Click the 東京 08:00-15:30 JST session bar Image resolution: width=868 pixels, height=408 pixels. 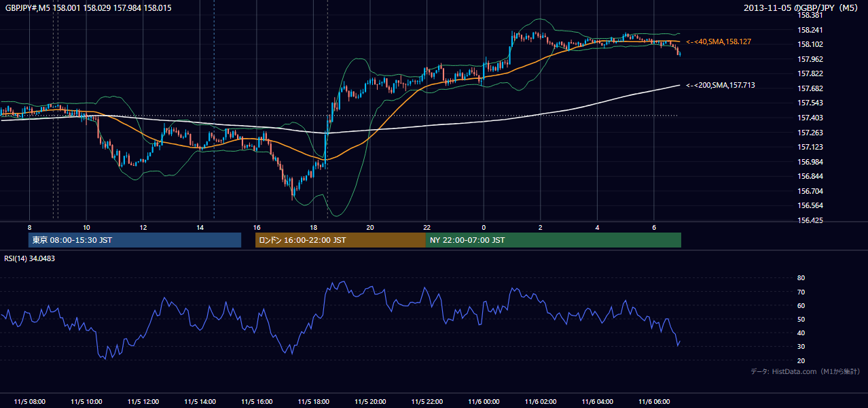pos(134,240)
